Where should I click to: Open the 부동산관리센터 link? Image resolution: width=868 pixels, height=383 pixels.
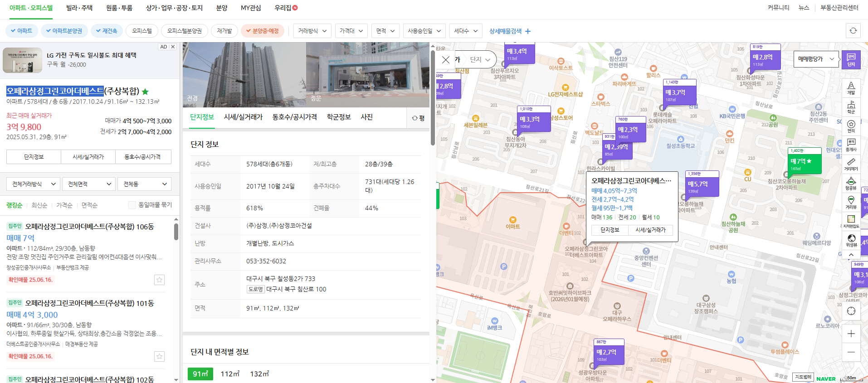click(x=839, y=8)
